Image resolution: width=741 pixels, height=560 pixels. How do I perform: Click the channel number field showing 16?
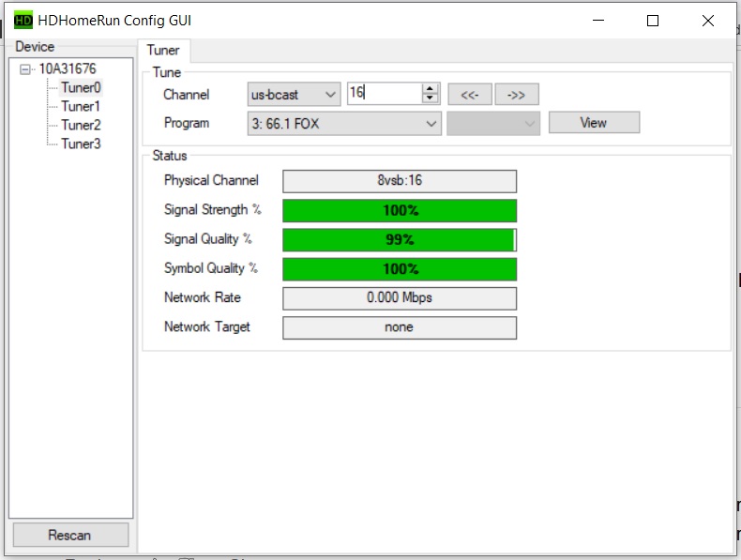click(x=385, y=93)
